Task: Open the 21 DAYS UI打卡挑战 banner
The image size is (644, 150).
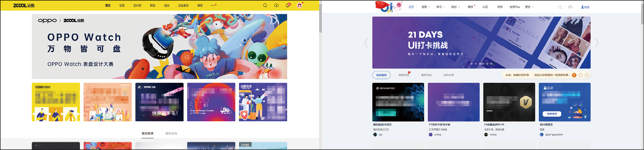Action: pyautogui.click(x=481, y=42)
